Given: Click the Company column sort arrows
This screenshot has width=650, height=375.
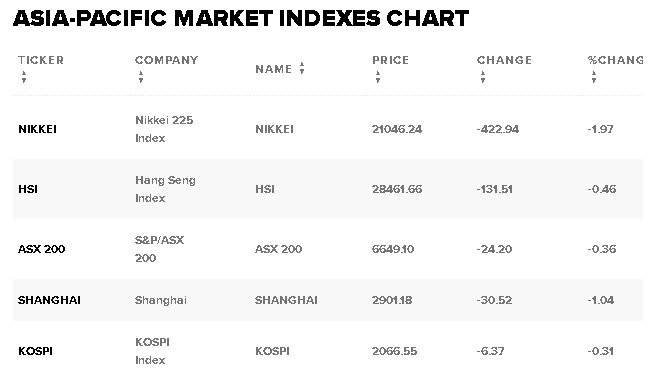Looking at the screenshot, I should [141, 77].
